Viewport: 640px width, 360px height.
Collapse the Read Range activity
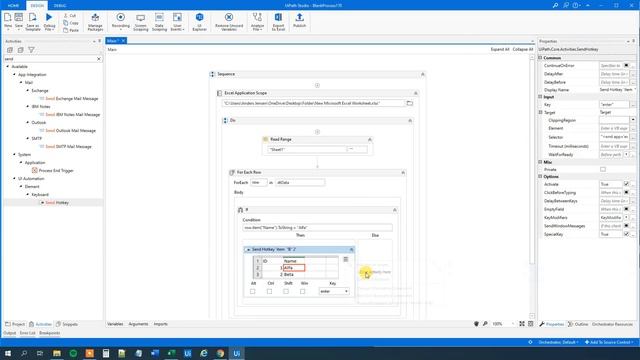click(x=370, y=139)
